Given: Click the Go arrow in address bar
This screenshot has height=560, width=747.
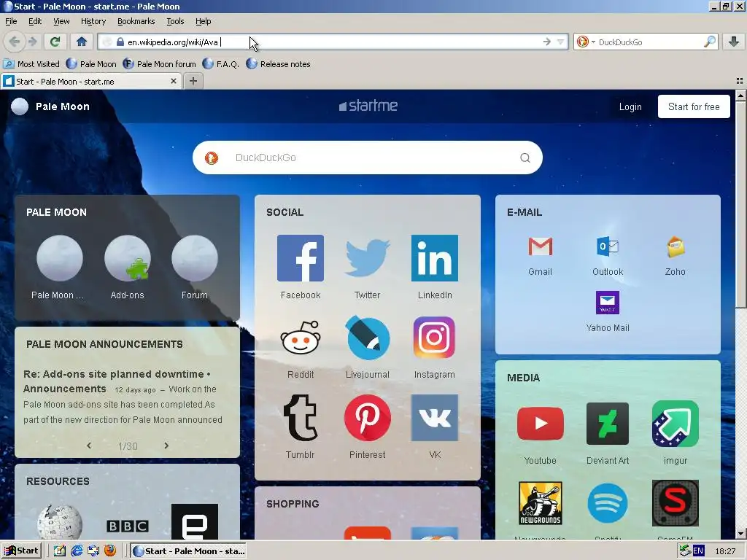Looking at the screenshot, I should coord(547,42).
